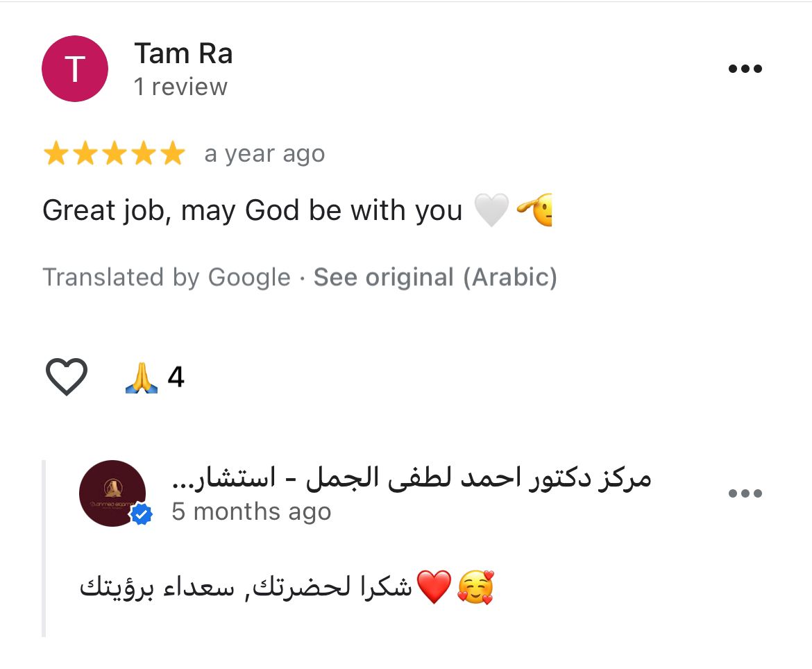Viewport: 812px width, 669px height.
Task: Click the '5 months ago' reply timestamp
Action: pos(251,511)
